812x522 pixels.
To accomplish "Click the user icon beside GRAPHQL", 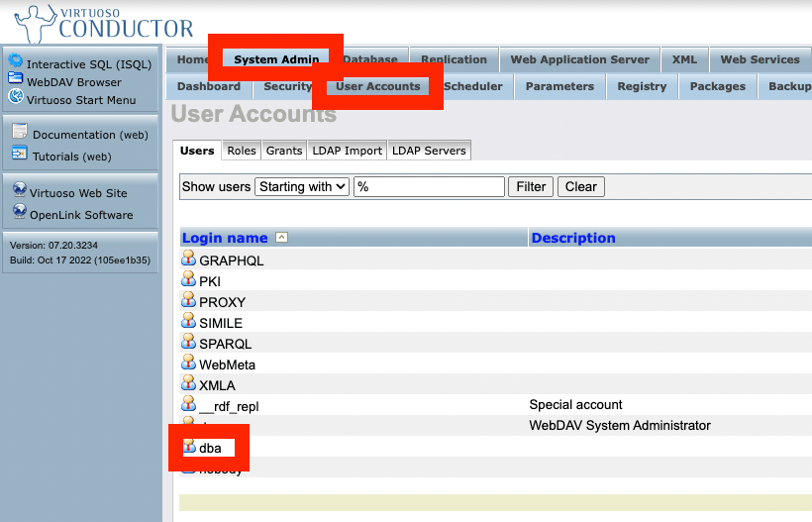I will tap(188, 258).
